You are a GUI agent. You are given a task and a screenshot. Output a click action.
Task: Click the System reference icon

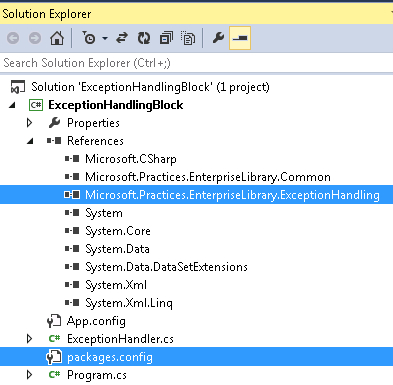tap(72, 213)
